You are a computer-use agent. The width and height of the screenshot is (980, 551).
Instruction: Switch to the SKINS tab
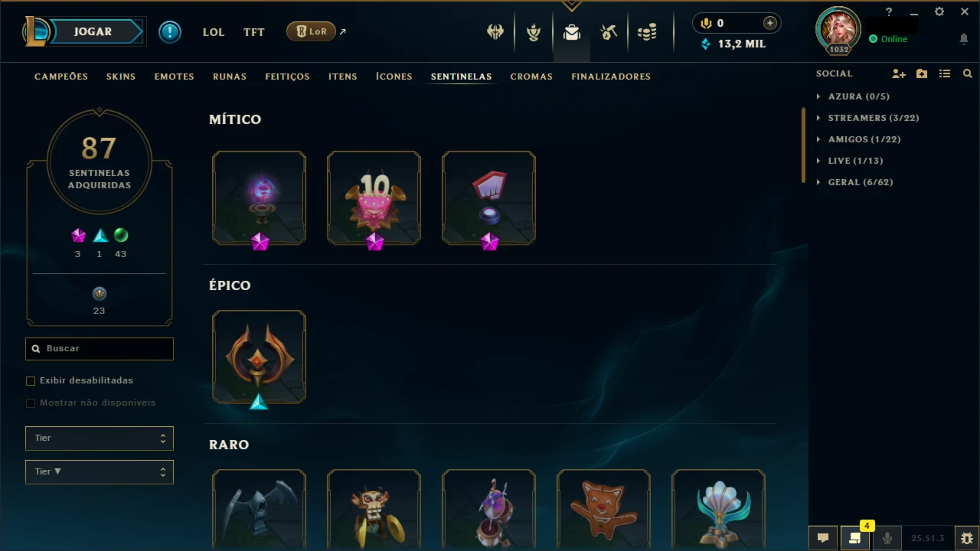click(121, 77)
